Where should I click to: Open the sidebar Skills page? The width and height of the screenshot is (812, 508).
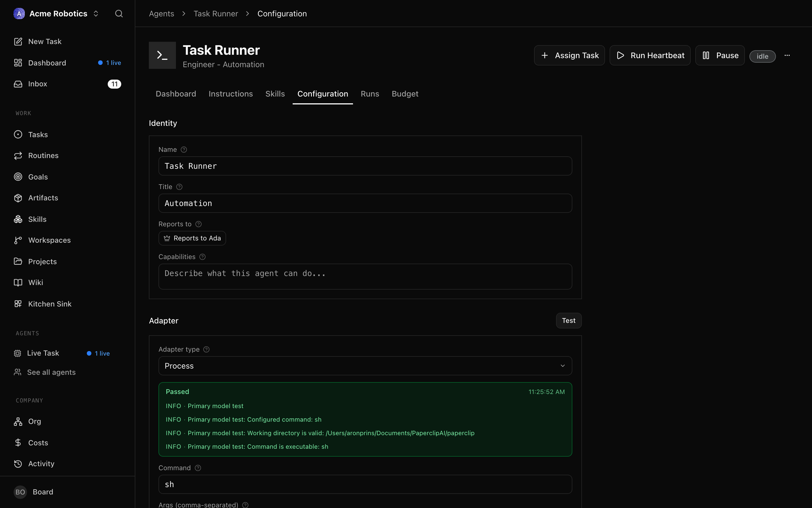click(67, 219)
